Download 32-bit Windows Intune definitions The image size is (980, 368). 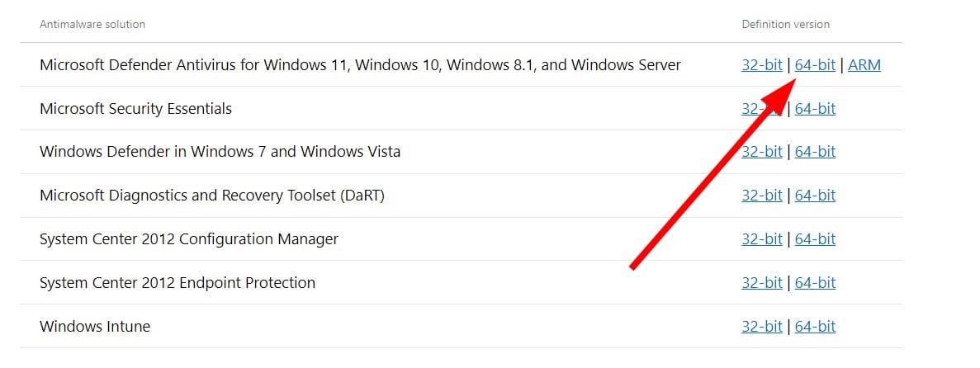click(761, 327)
